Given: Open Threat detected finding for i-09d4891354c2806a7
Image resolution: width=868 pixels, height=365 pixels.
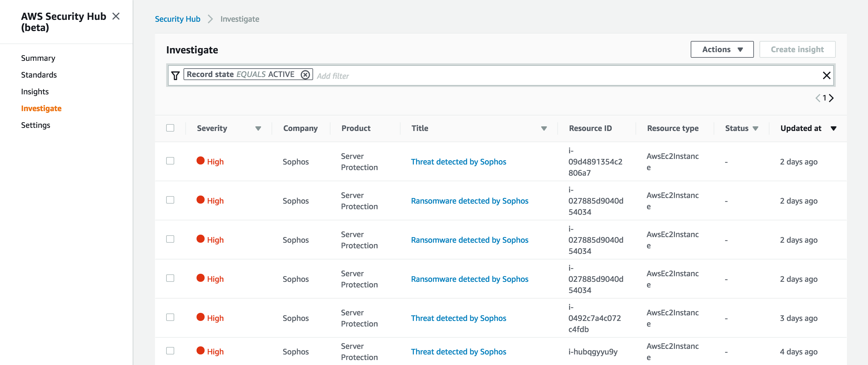Looking at the screenshot, I should pyautogui.click(x=458, y=162).
